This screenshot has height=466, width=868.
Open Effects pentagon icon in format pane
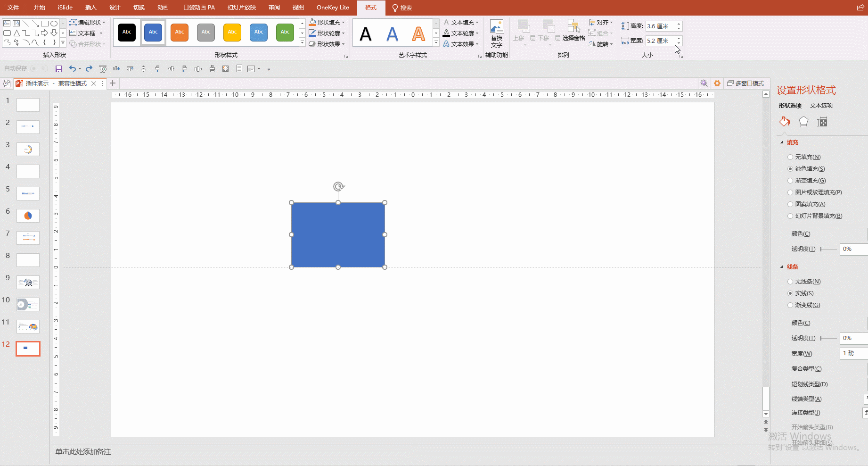coord(803,122)
